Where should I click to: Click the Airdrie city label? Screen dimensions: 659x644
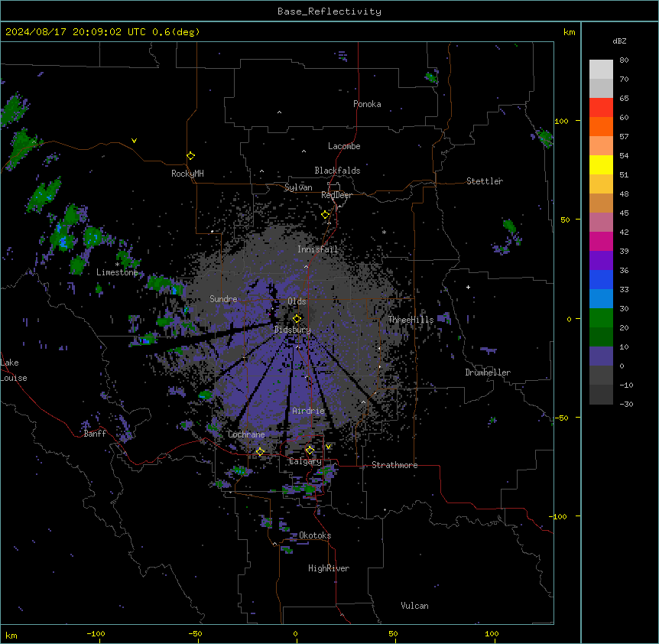click(x=308, y=411)
